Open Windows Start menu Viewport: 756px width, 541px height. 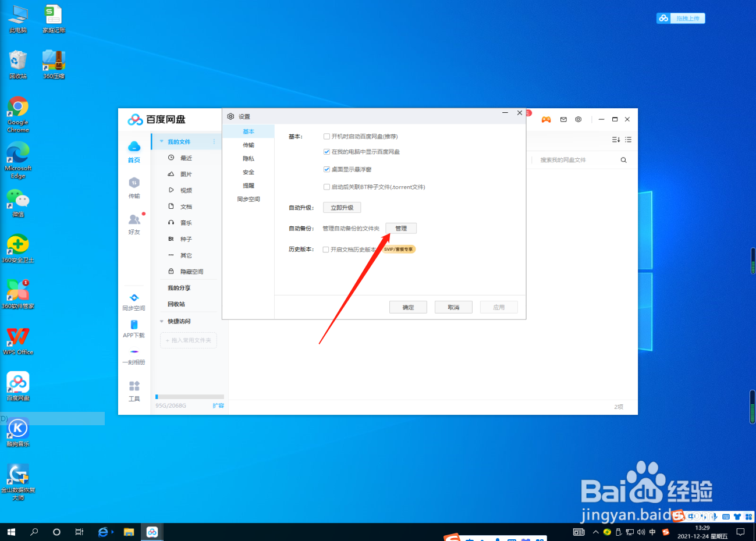[11, 532]
